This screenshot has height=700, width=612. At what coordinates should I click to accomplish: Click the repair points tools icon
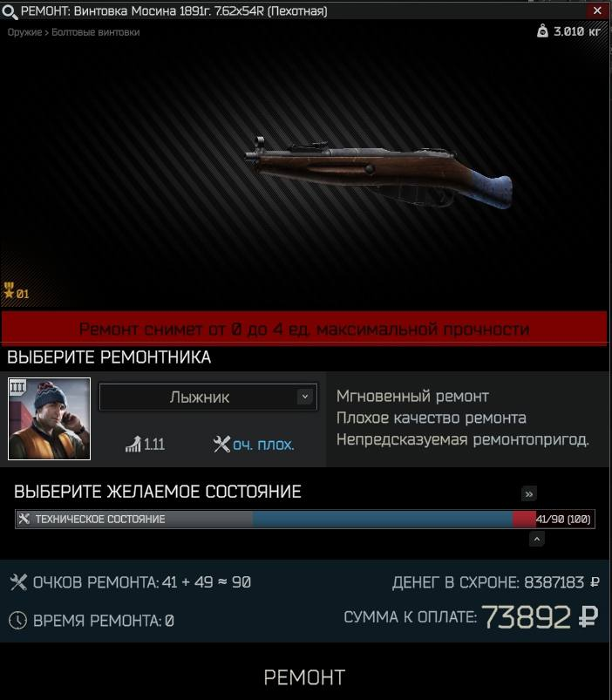pyautogui.click(x=18, y=581)
